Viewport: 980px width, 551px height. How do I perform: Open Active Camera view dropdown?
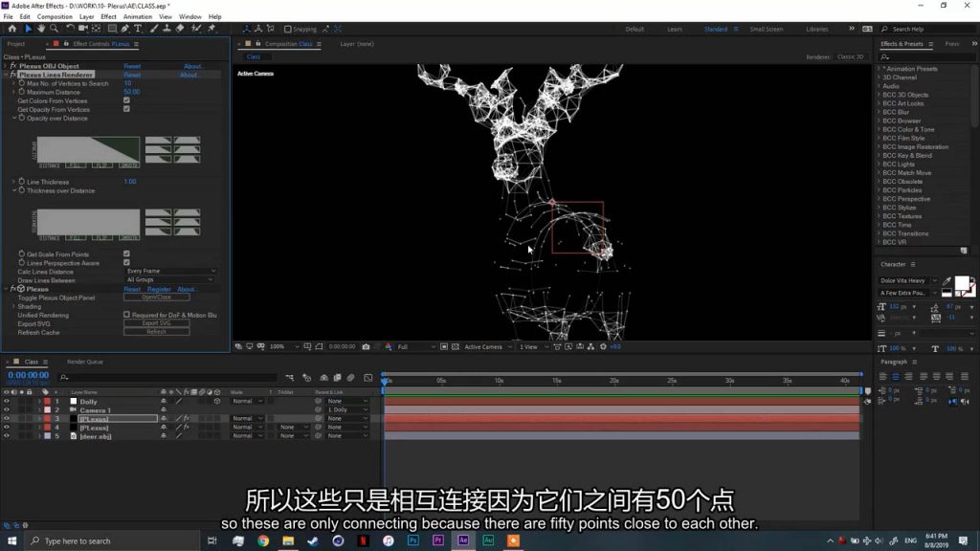(488, 346)
